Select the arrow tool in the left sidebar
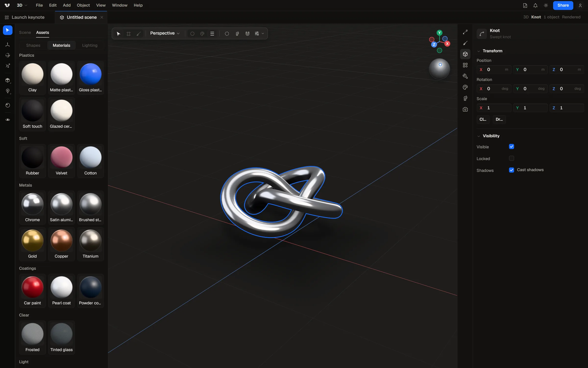 coord(8,30)
